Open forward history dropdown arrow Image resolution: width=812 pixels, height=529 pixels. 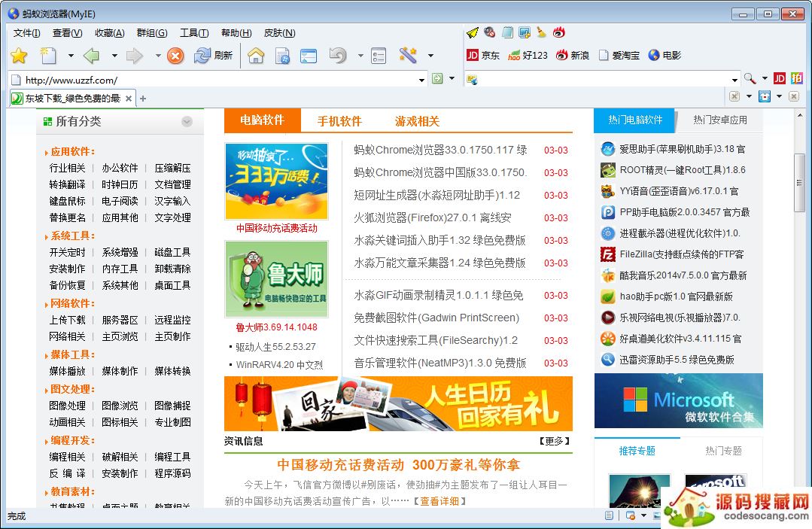pyautogui.click(x=158, y=56)
